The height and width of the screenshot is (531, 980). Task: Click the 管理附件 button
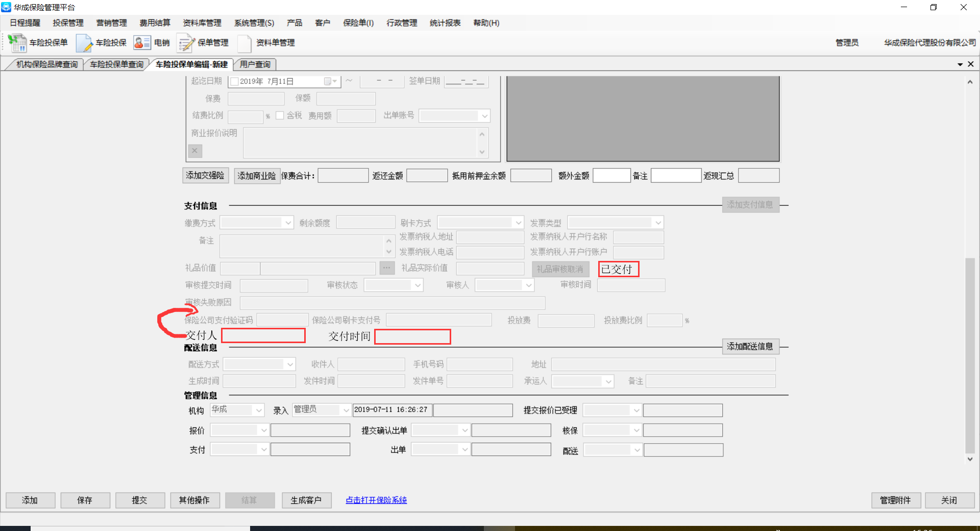point(896,500)
